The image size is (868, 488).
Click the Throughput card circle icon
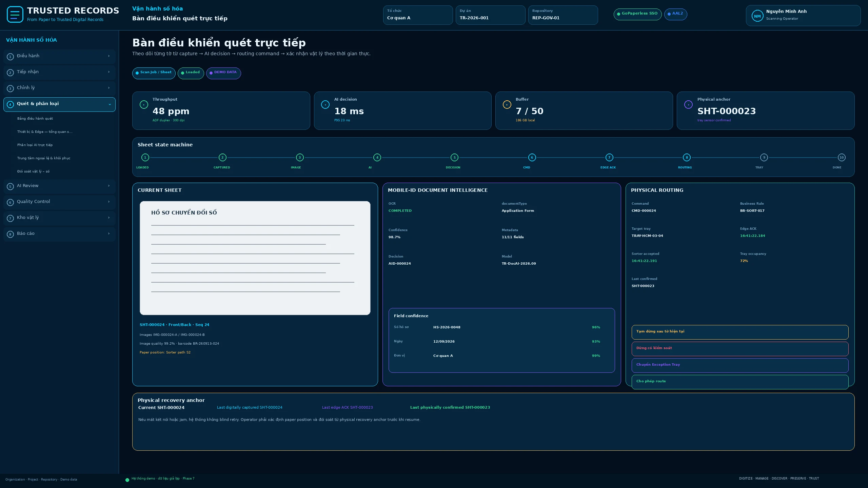[x=144, y=104]
